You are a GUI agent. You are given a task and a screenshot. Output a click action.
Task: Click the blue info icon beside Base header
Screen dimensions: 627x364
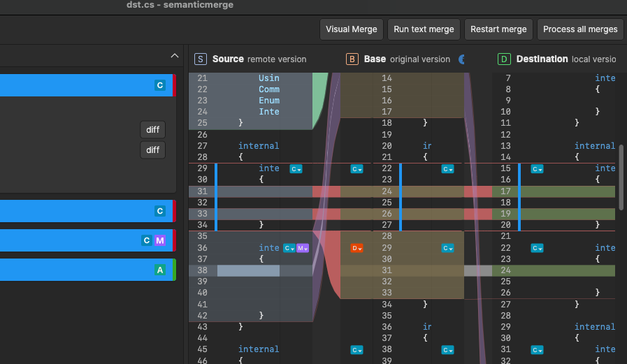point(461,59)
